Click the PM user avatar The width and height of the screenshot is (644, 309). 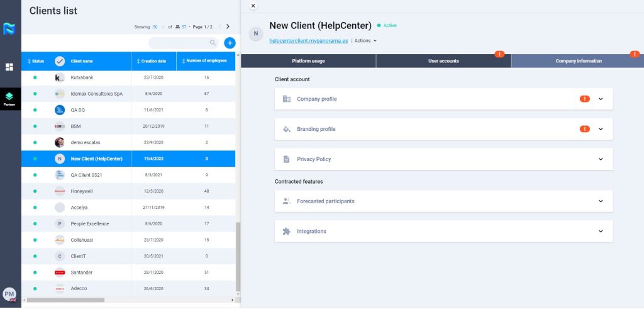(x=9, y=293)
